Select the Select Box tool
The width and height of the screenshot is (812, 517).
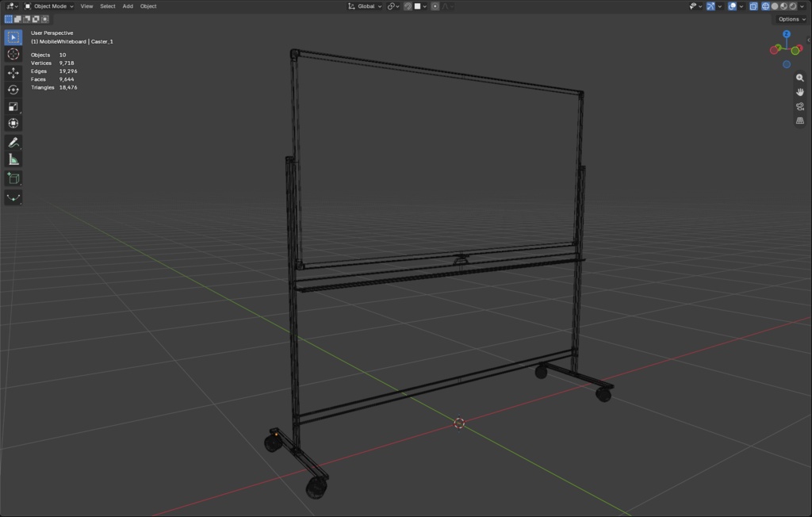click(13, 37)
